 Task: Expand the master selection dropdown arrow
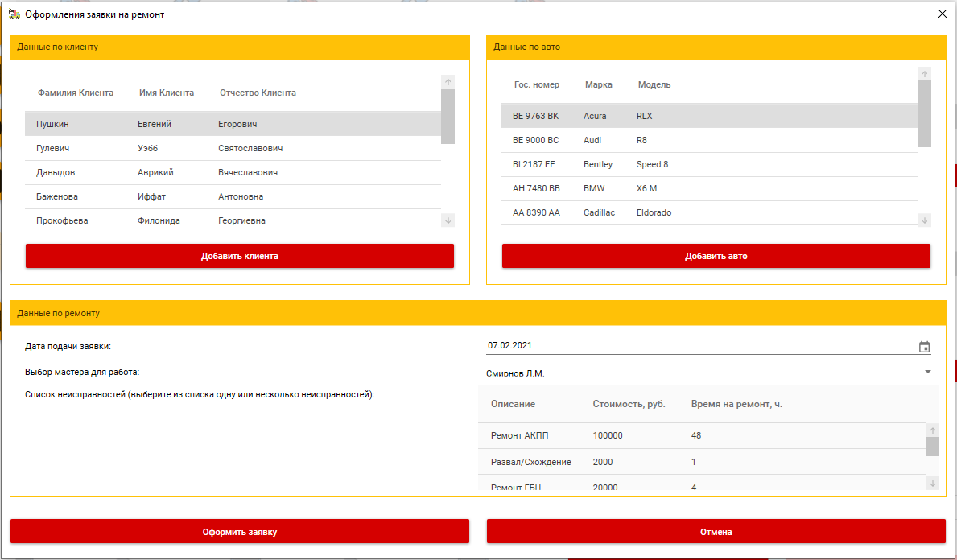(928, 372)
